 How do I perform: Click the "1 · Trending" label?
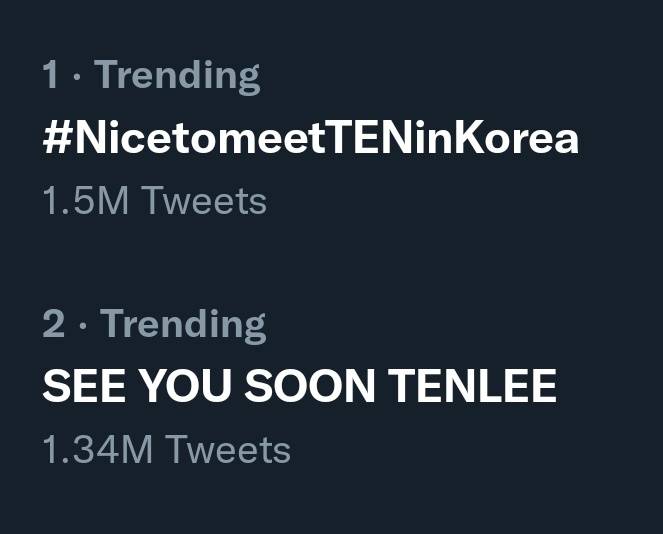click(x=151, y=76)
